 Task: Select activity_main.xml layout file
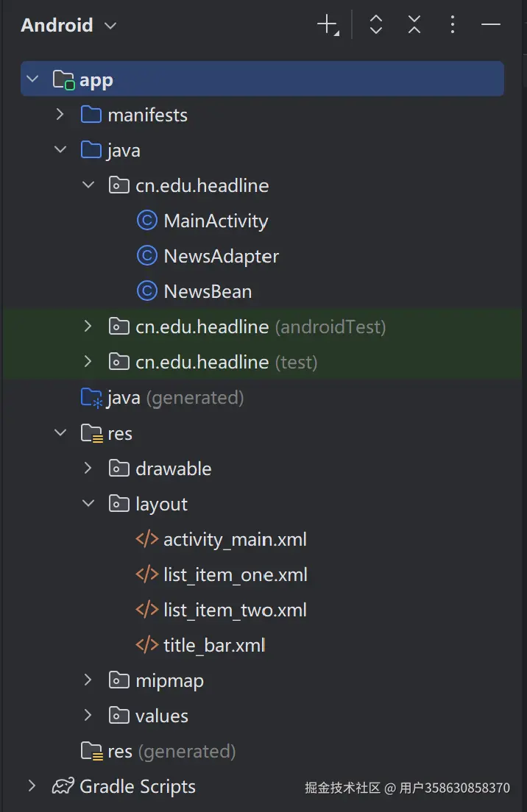[x=234, y=539]
